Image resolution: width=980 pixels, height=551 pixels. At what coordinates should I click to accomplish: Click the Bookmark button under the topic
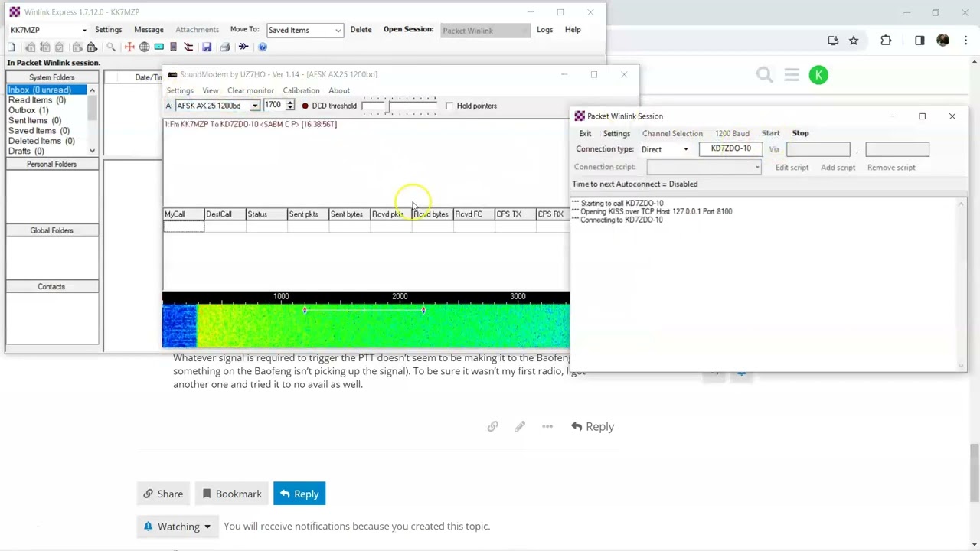[232, 494]
